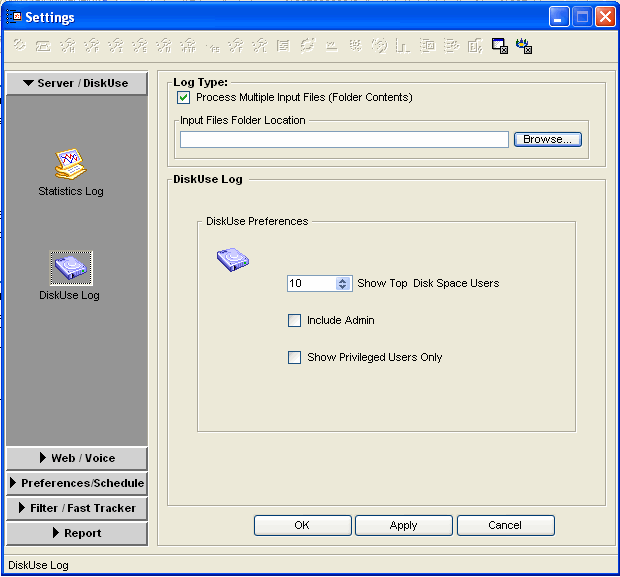
Task: Click the purple disk icon in DiskUse Preferences
Action: tap(233, 260)
